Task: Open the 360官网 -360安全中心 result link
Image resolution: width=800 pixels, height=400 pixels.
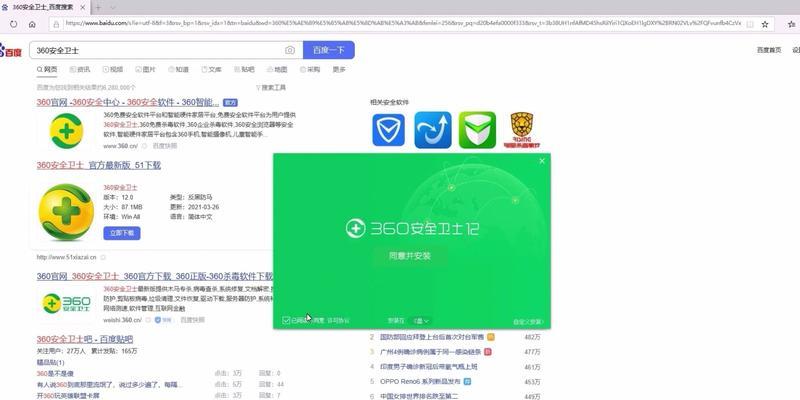Action: [128, 102]
